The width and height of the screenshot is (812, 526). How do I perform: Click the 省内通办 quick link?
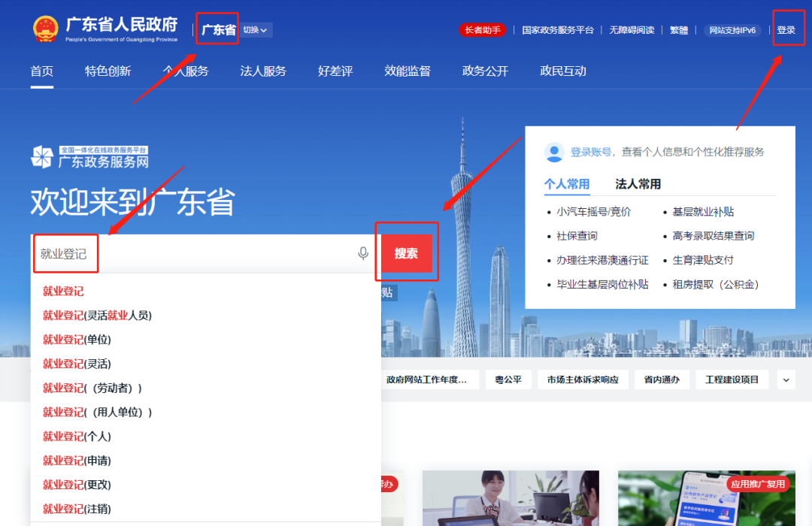(662, 380)
